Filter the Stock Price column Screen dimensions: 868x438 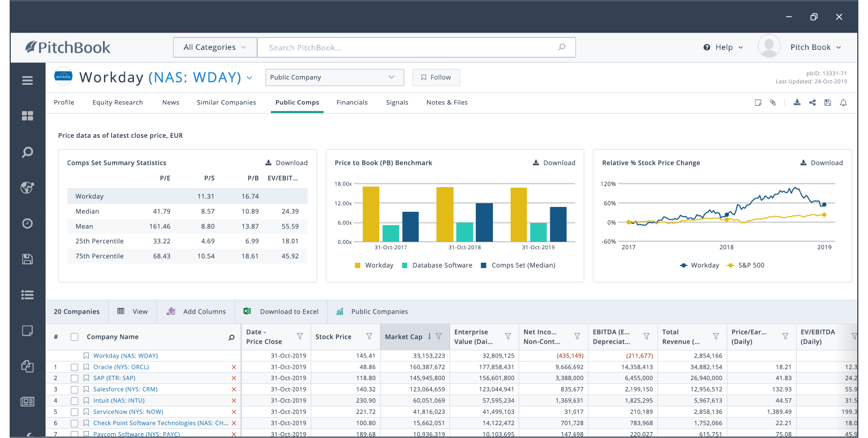coord(369,337)
